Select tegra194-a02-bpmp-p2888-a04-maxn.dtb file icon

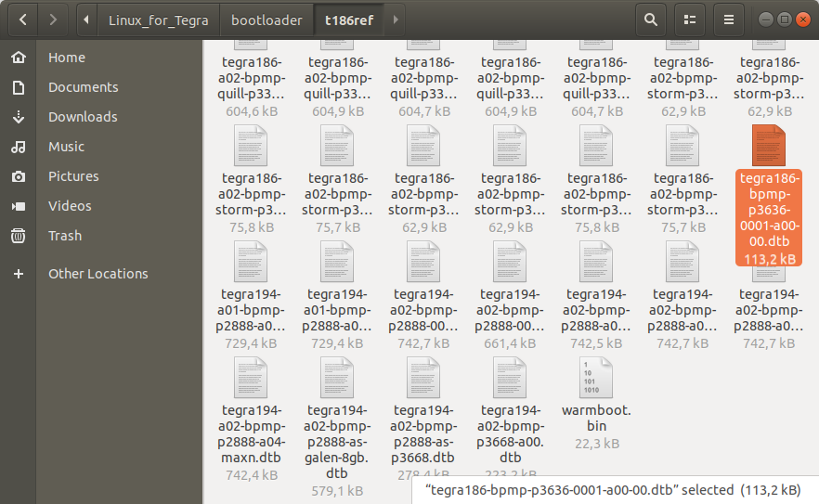coord(251,378)
